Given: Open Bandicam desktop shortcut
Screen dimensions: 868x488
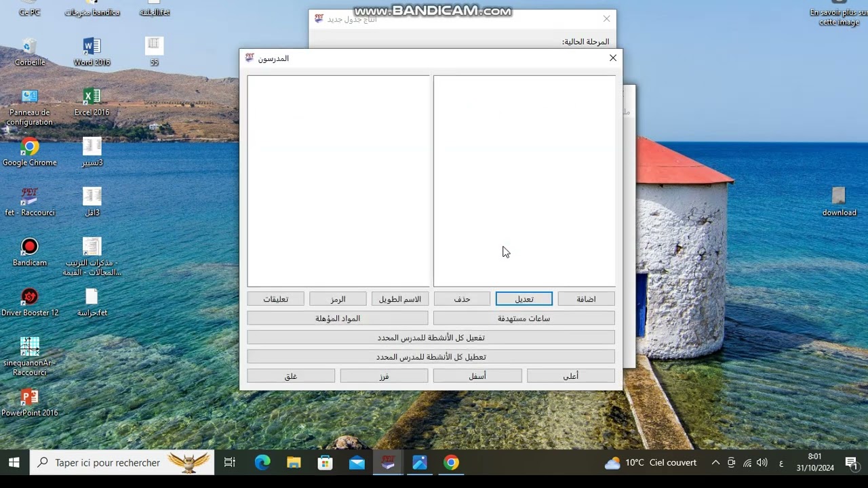Looking at the screenshot, I should pyautogui.click(x=30, y=253).
